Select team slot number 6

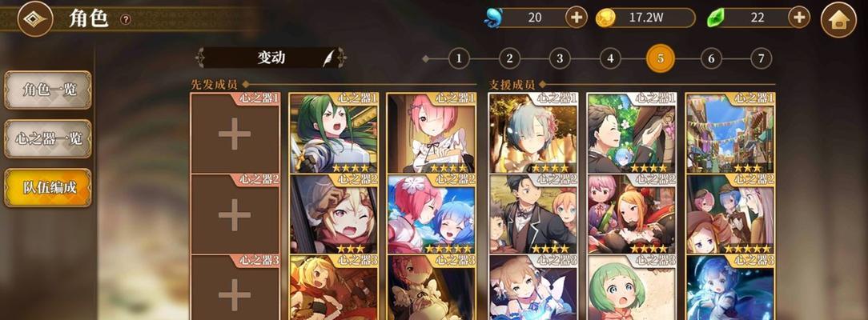(x=711, y=58)
